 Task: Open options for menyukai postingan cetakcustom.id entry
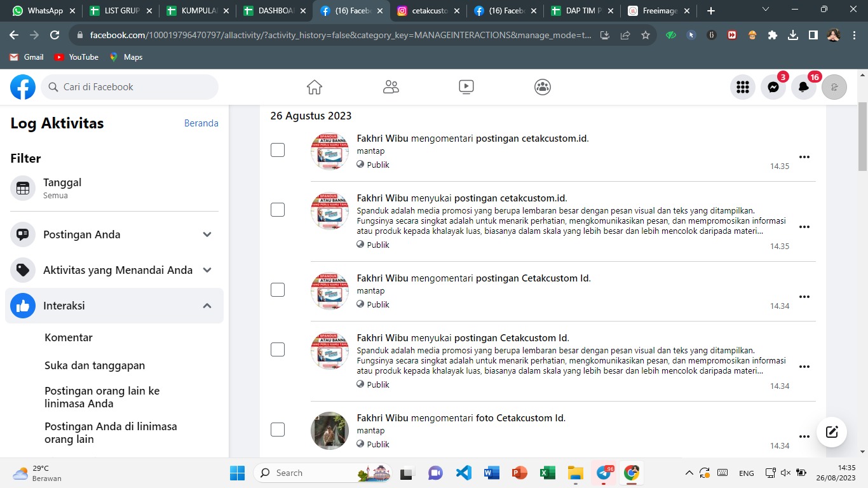[x=804, y=227]
